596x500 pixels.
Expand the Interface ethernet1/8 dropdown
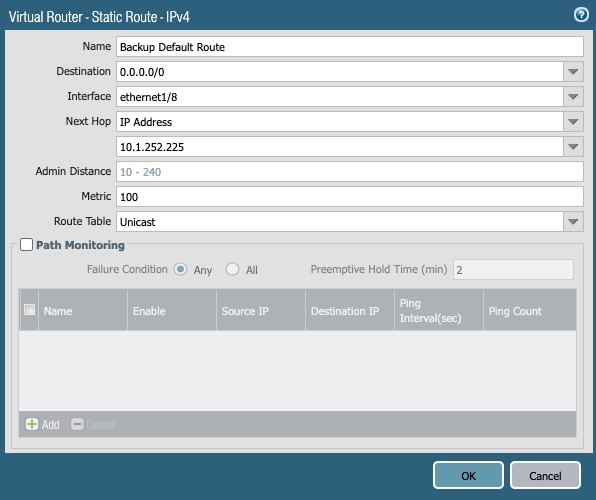(573, 97)
